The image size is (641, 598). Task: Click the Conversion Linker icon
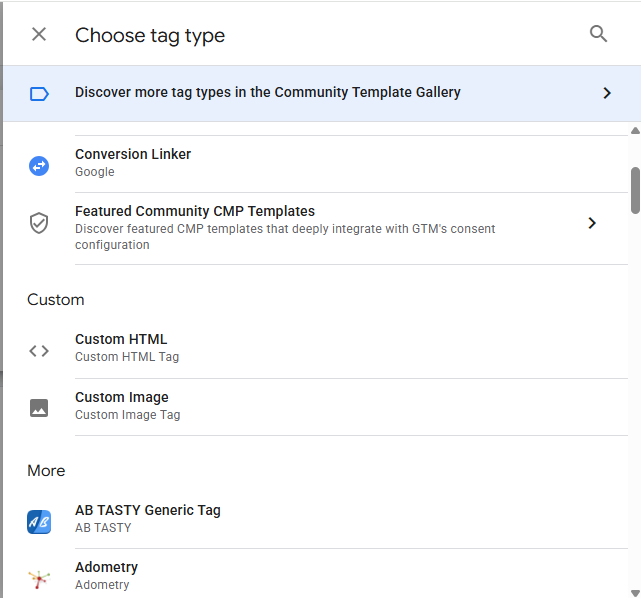39,166
